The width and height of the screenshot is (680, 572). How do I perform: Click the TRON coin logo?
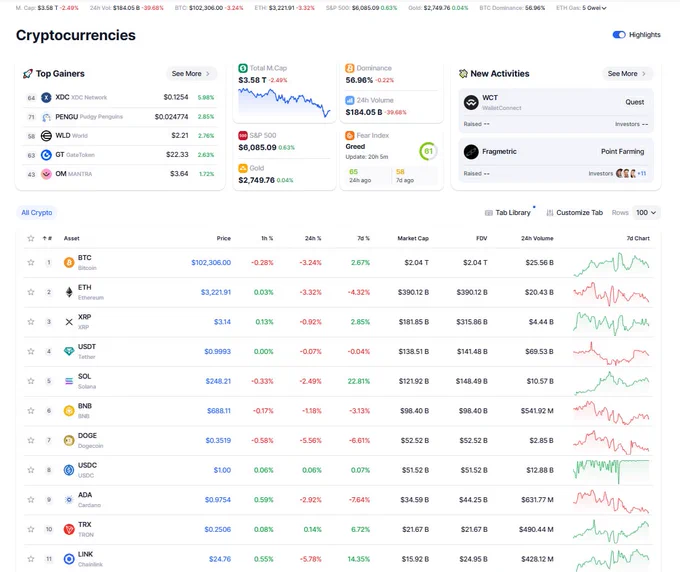click(69, 529)
